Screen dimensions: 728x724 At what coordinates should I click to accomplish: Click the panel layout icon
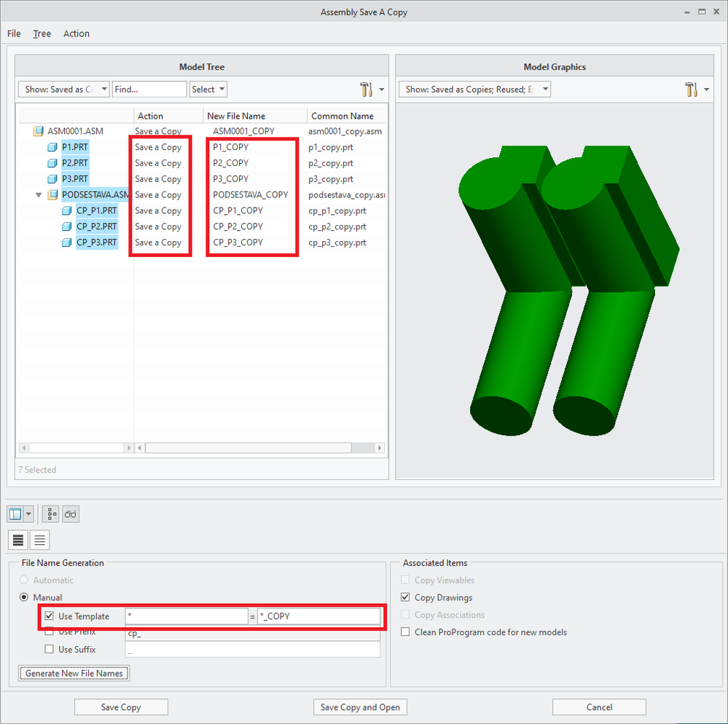16,514
